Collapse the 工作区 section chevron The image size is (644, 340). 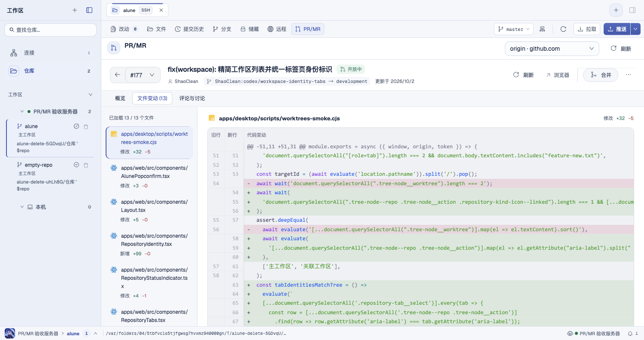coord(91,95)
